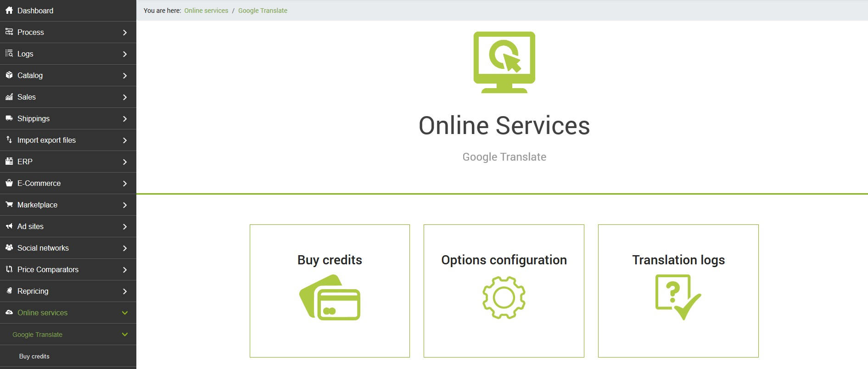868x369 pixels.
Task: Click the Price Comparators icon
Action: point(9,269)
